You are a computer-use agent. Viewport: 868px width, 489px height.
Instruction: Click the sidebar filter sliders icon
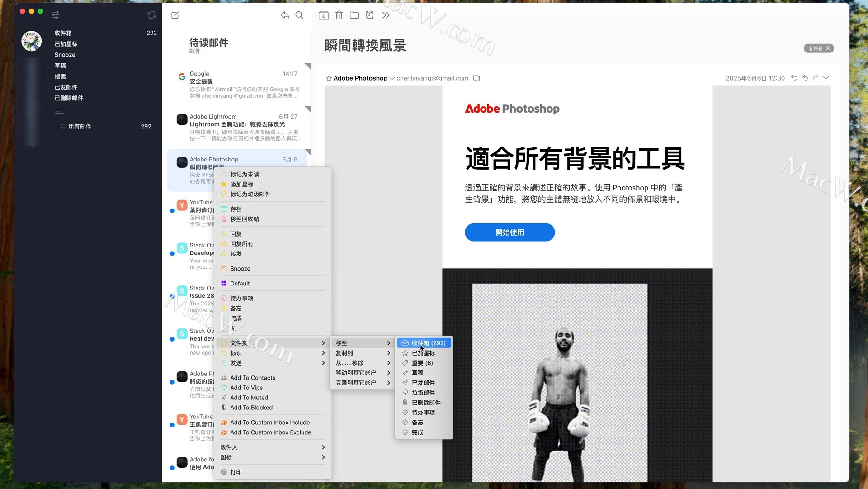tap(55, 15)
